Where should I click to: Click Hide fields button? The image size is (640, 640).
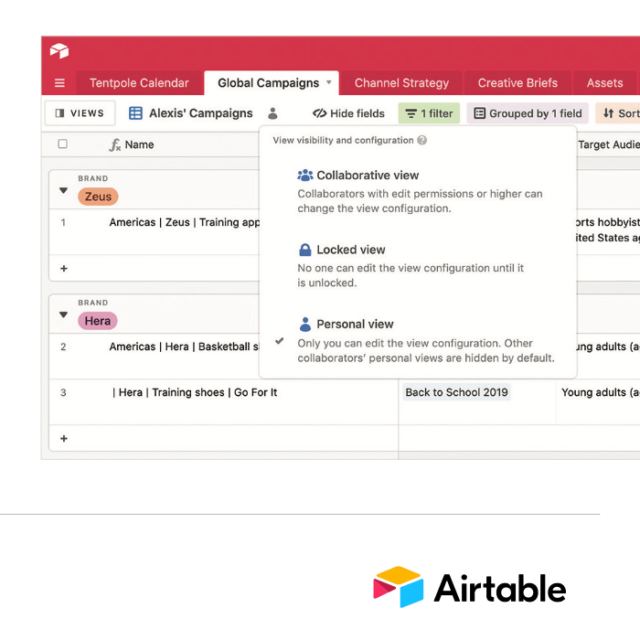pos(349,113)
